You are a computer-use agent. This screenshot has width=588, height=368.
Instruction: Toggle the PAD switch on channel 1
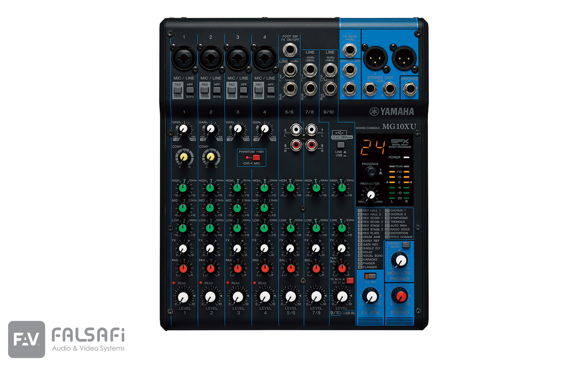(178, 90)
